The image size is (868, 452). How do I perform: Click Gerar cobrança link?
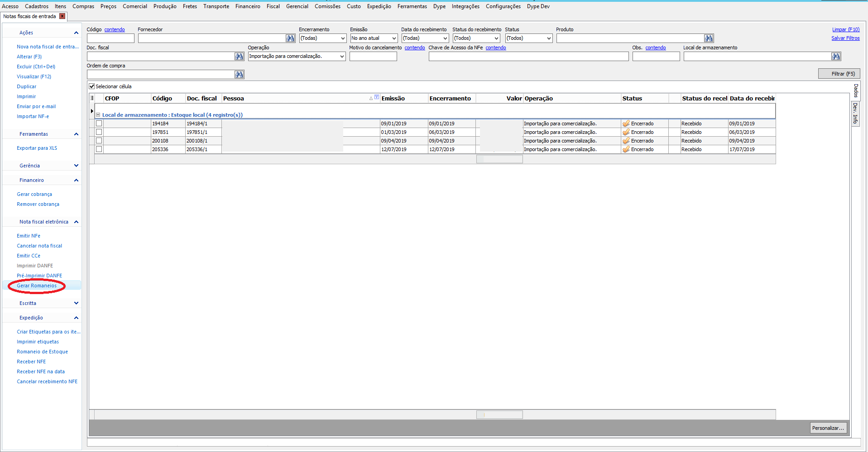(x=34, y=194)
